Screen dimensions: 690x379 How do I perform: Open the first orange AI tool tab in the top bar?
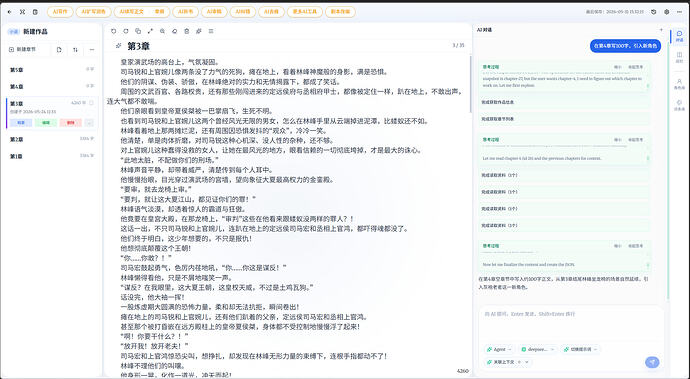click(x=60, y=12)
